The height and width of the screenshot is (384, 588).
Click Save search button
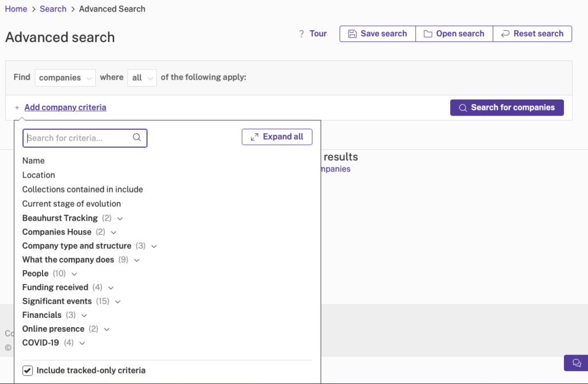(378, 34)
